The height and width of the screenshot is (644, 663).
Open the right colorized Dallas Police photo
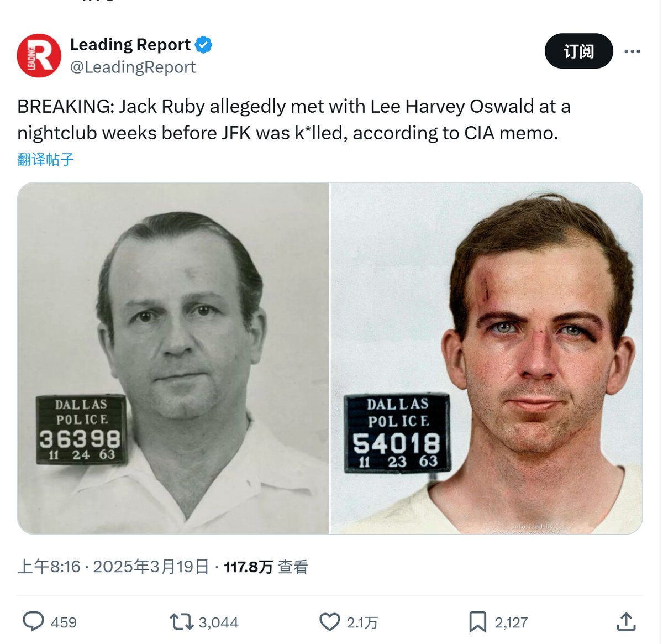[x=487, y=358]
